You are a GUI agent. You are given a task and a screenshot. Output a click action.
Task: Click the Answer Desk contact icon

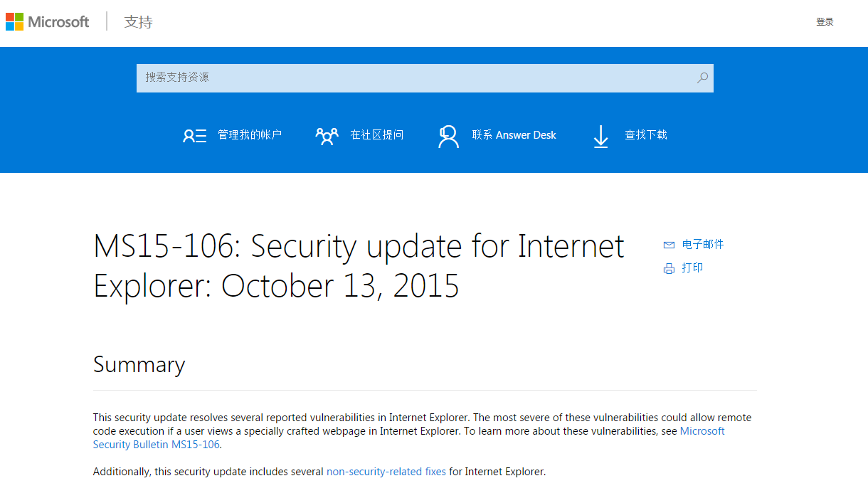click(x=448, y=135)
